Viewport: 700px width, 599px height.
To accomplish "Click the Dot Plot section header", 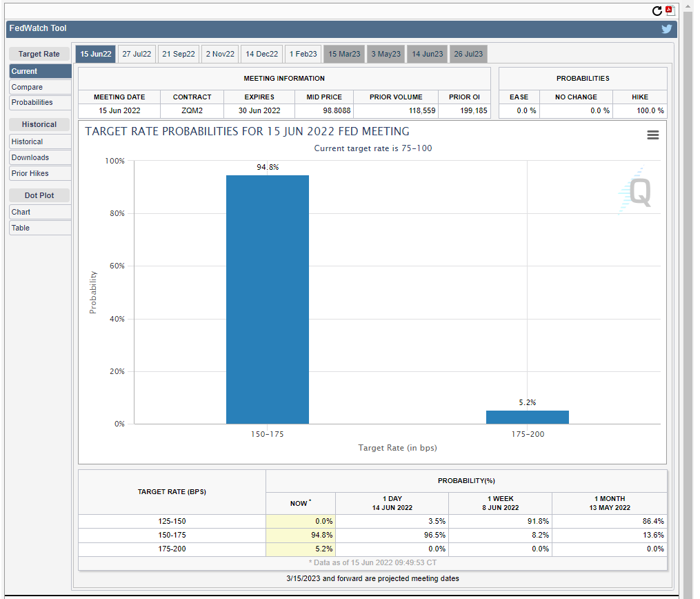I will tap(39, 196).
